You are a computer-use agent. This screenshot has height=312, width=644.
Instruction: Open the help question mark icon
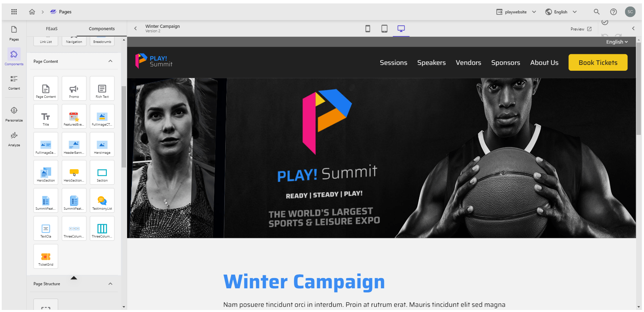pyautogui.click(x=613, y=12)
